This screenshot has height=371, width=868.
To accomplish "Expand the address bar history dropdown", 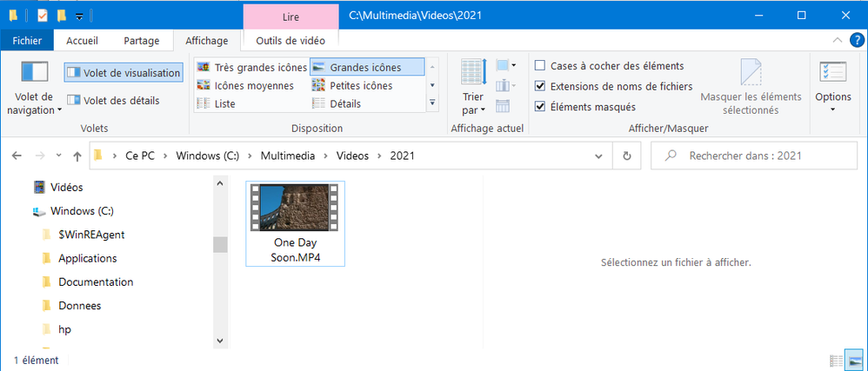I will tap(598, 156).
